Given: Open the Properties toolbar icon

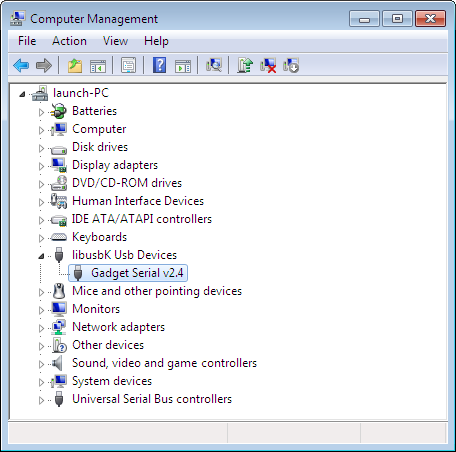Looking at the screenshot, I should pyautogui.click(x=128, y=65).
